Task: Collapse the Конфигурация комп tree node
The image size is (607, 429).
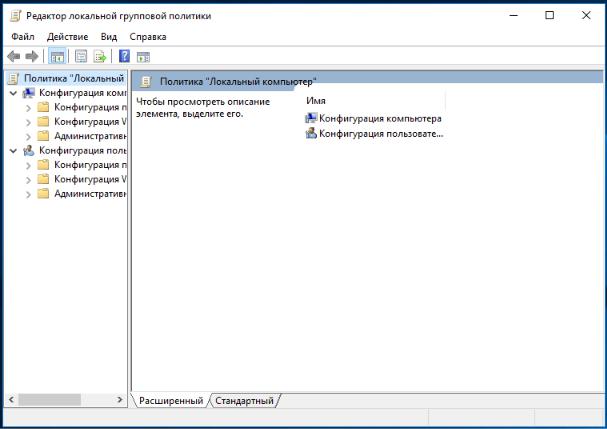Action: coord(13,93)
